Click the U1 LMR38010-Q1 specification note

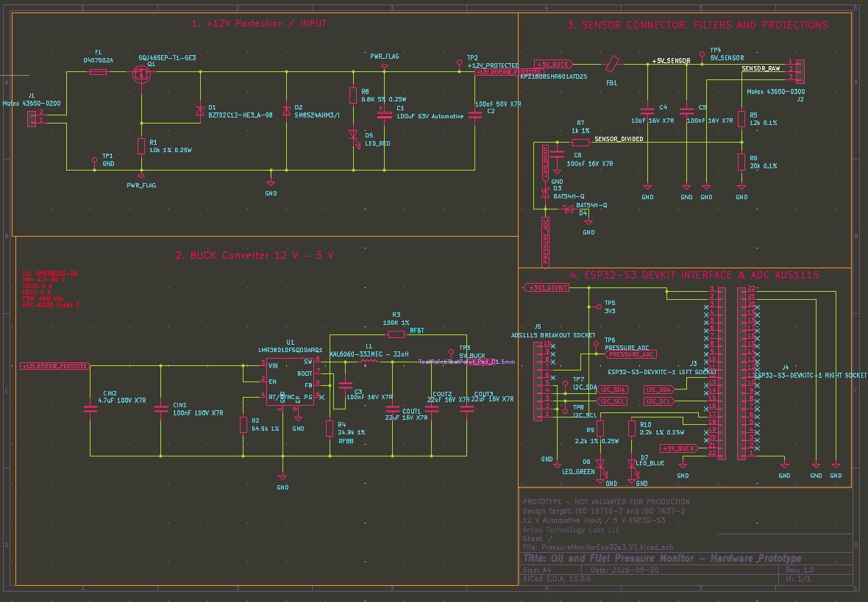[x=51, y=289]
